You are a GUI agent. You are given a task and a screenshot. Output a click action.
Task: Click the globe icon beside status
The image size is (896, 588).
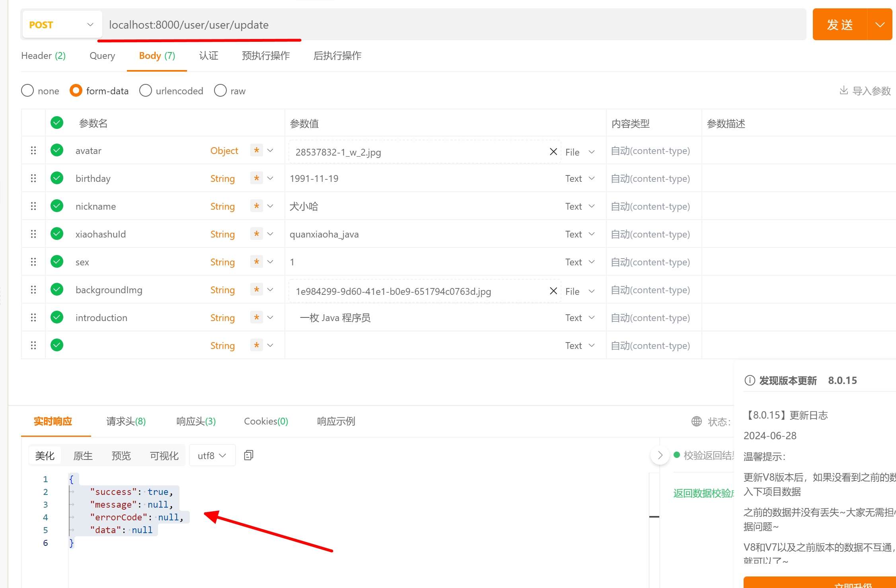coord(696,421)
